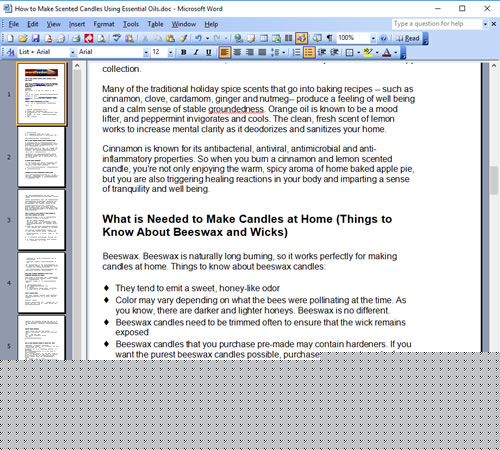This screenshot has width=500, height=450.
Task: Open Microsoft Word Help icon
Action: (383, 38)
